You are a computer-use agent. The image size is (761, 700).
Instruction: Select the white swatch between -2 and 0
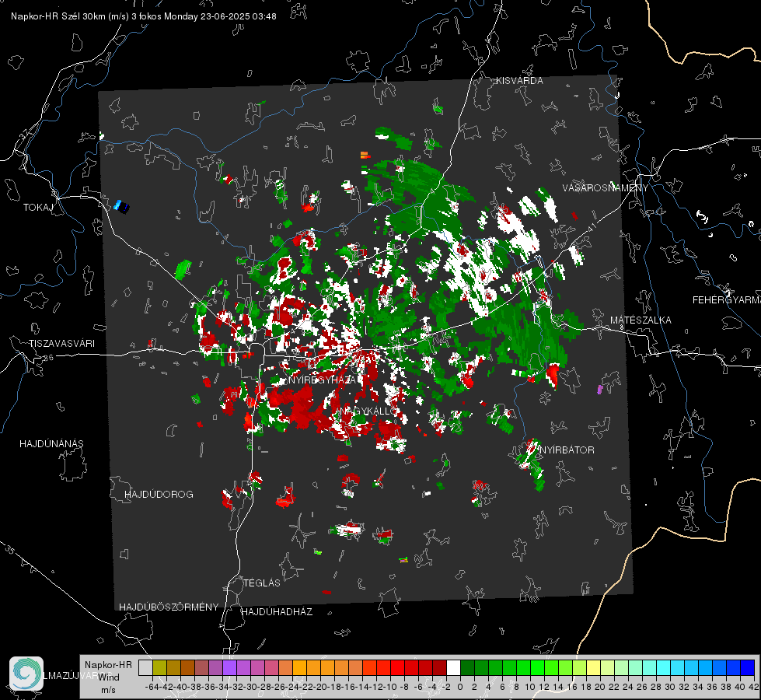click(x=453, y=667)
